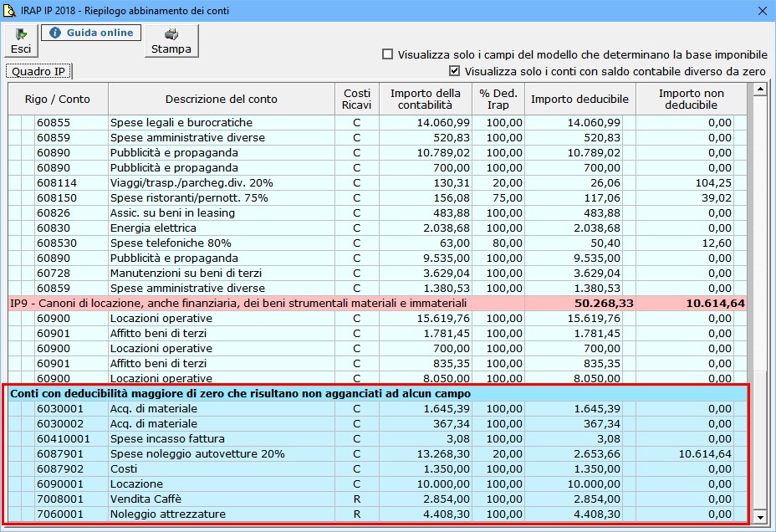This screenshot has height=532, width=776.
Task: Select 'Spese incasso fattura' row
Action: [x=377, y=439]
